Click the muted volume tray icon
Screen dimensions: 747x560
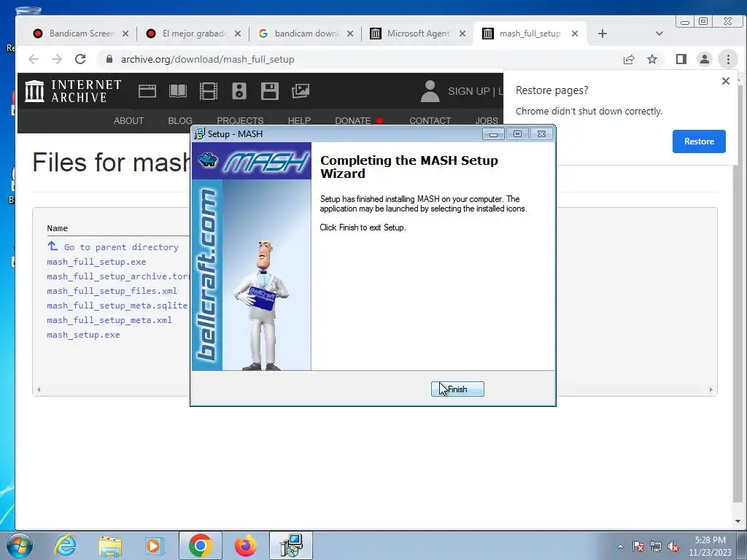(673, 546)
